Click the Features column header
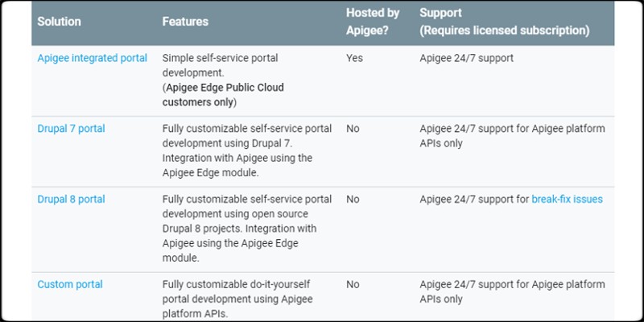Image resolution: width=644 pixels, height=322 pixels. point(185,22)
